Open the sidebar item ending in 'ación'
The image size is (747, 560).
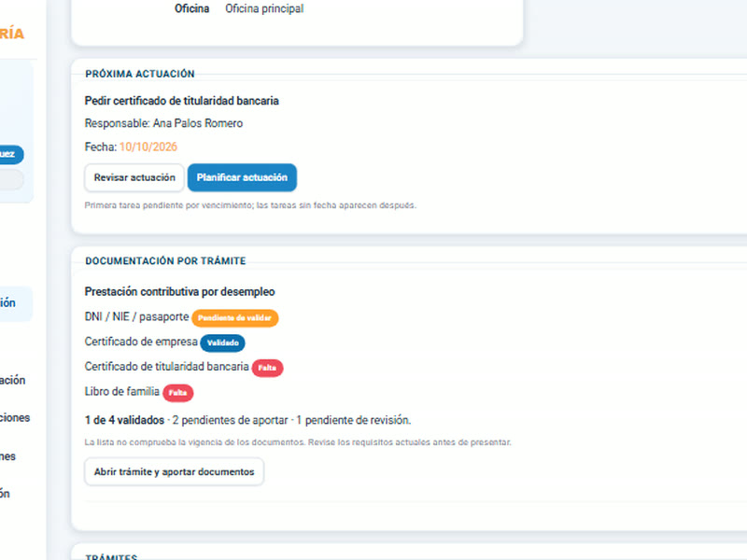pyautogui.click(x=13, y=380)
